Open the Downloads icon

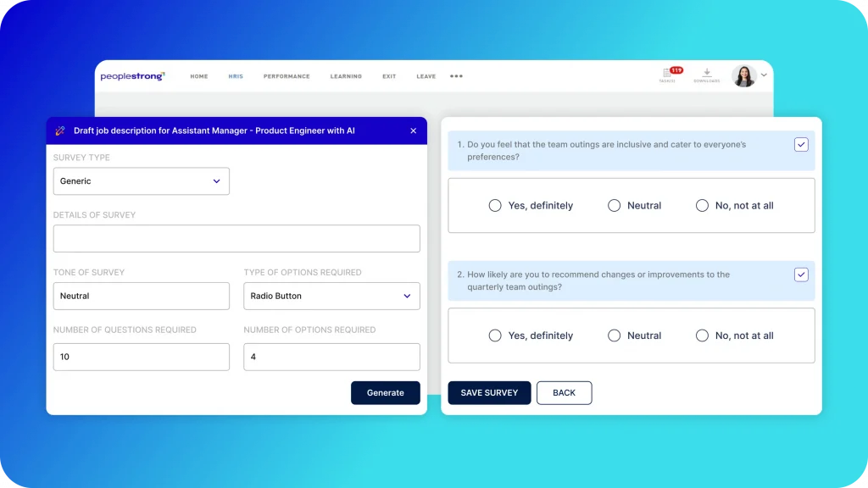point(707,75)
